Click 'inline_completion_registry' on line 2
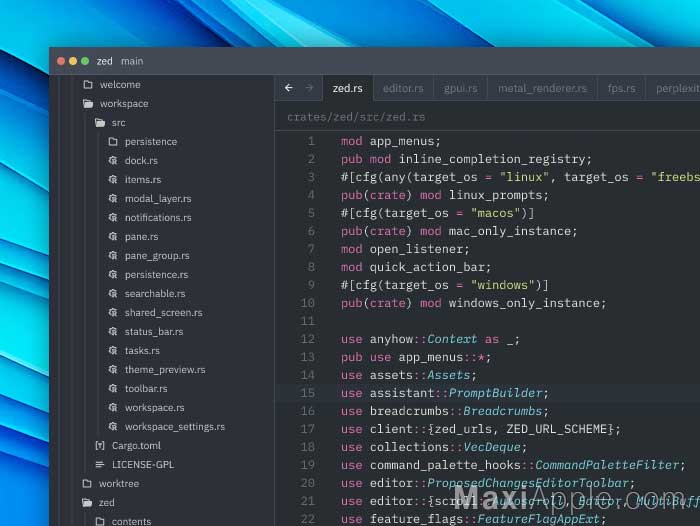 [x=492, y=159]
